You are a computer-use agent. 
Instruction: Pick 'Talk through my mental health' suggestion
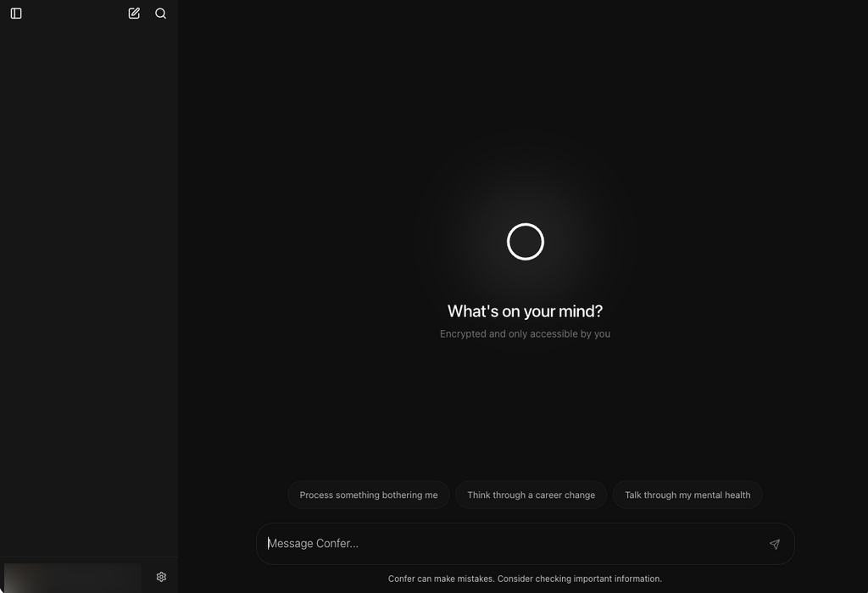687,495
